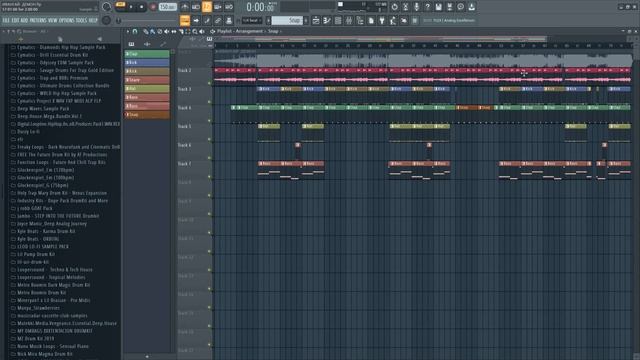
Task: Mute Track 6 via its green dot
Action: tap(210, 158)
